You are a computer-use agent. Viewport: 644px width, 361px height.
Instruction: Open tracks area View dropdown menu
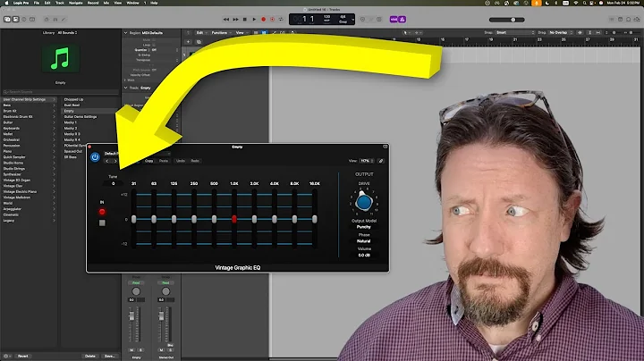click(241, 32)
